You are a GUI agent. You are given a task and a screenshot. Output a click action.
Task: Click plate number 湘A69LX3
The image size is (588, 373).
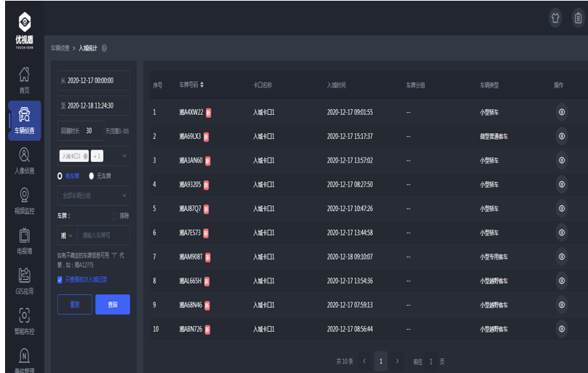coord(190,136)
